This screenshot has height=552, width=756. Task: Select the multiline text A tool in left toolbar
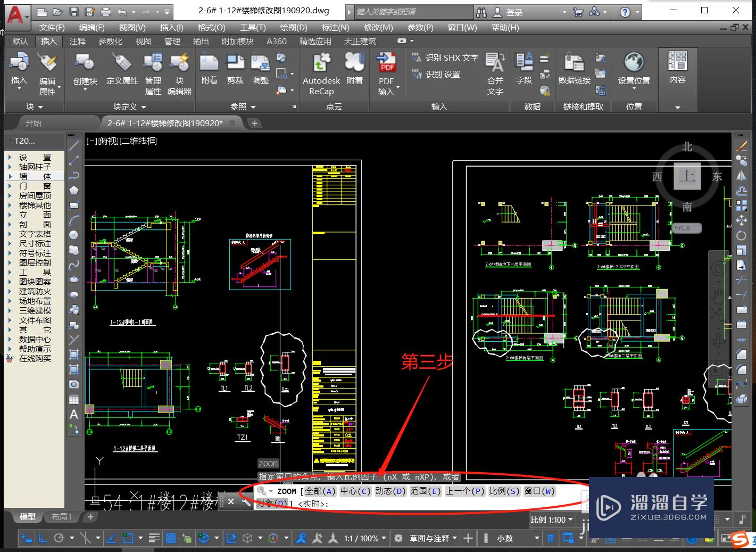74,414
